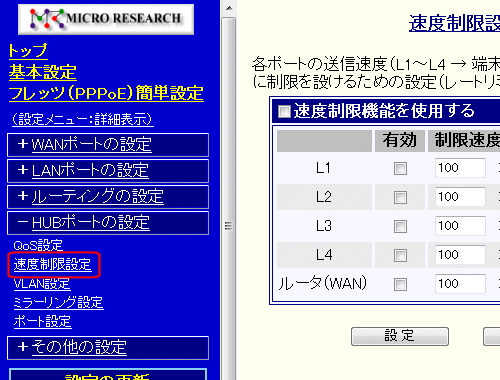Open the ミラーリング設定 submenu item
This screenshot has width=500, height=380.
click(58, 303)
